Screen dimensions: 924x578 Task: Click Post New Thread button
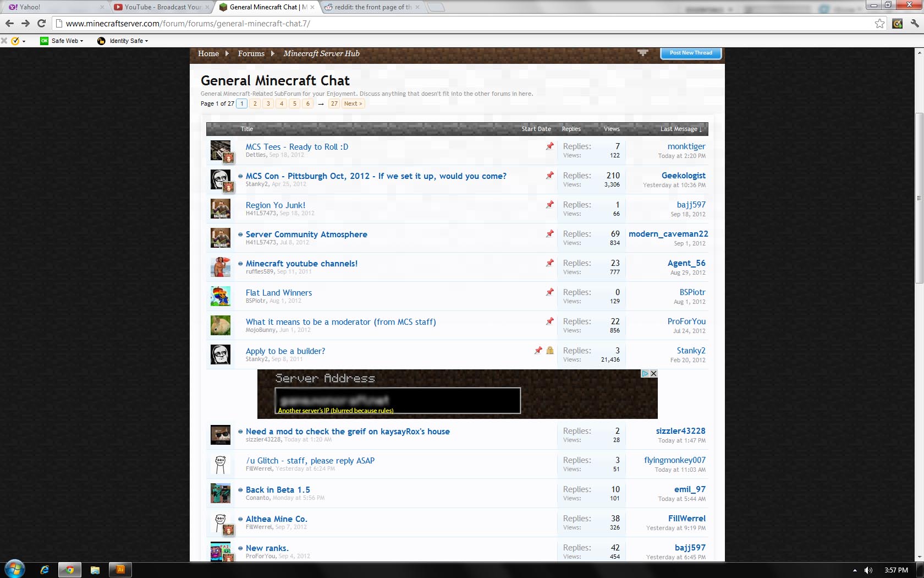(x=691, y=53)
